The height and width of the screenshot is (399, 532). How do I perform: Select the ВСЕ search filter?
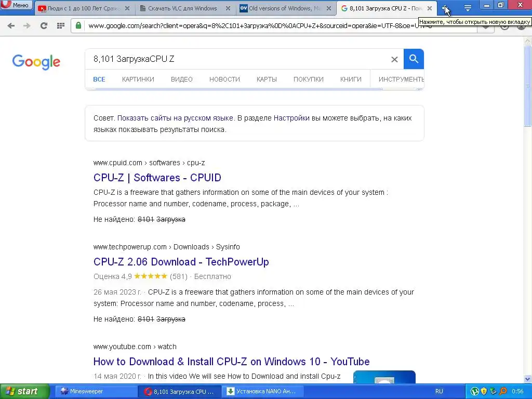pyautogui.click(x=99, y=79)
